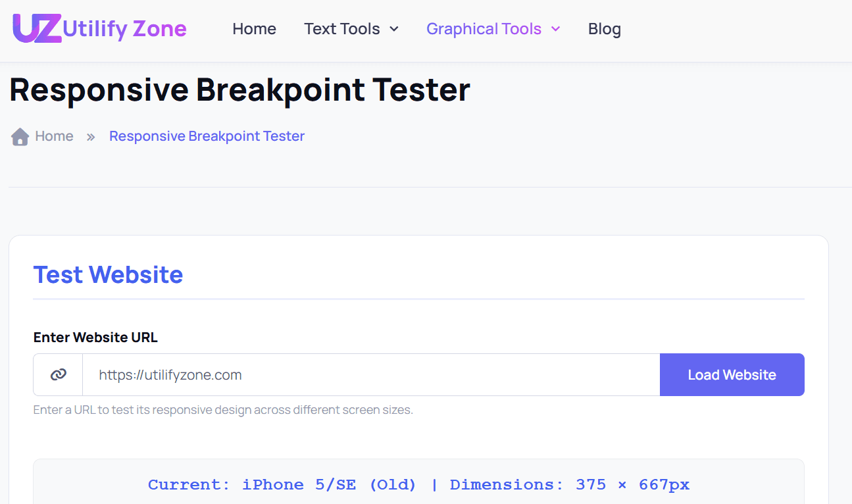Click the link/chain icon beside the URL field
This screenshot has height=504, width=852.
tap(58, 374)
